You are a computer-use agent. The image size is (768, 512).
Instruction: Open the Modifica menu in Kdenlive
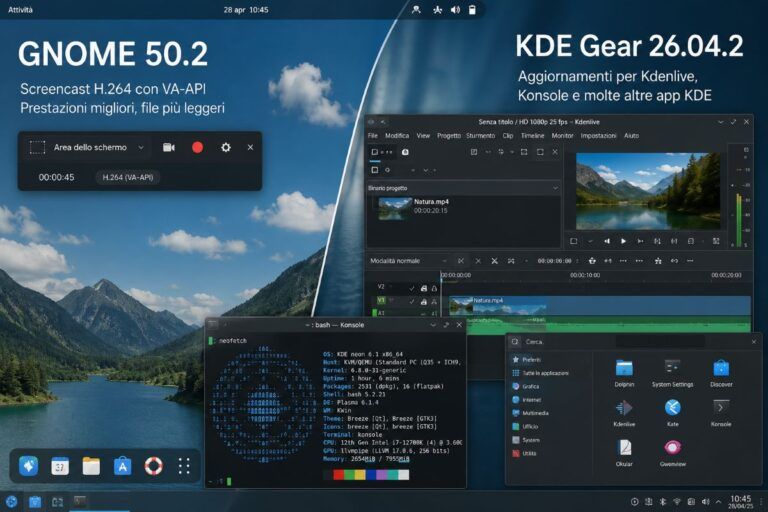[397, 136]
